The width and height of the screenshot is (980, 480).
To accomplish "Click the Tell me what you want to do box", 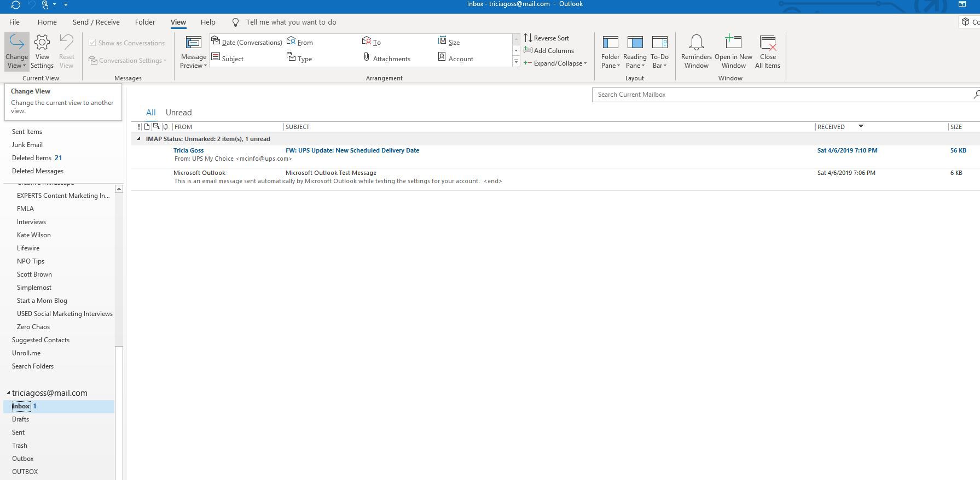I will click(291, 22).
